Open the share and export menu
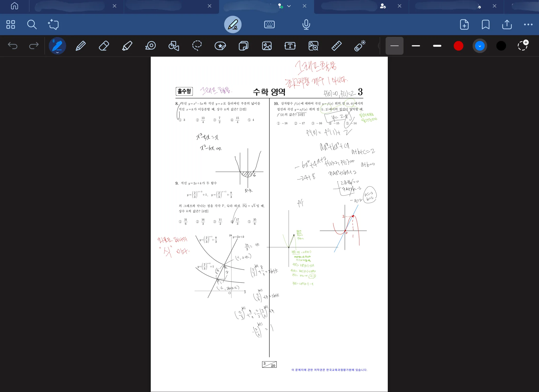539x392 pixels. [507, 24]
